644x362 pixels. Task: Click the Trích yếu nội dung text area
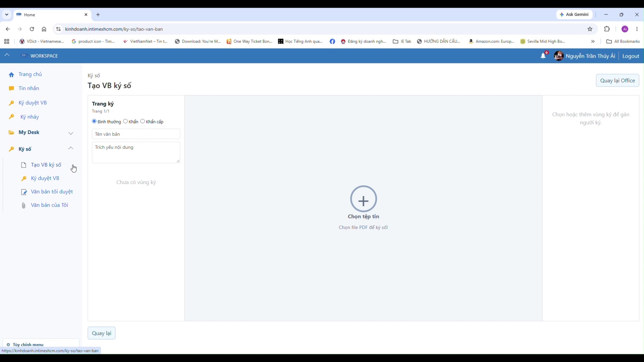pos(136,153)
